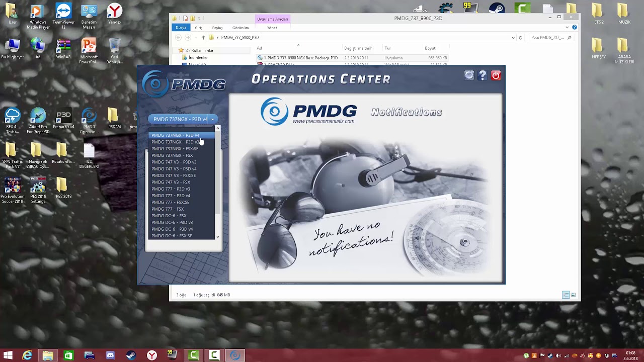This screenshot has width=644, height=362.
Task: Open the Görünüm ribbon tab
Action: [240, 28]
